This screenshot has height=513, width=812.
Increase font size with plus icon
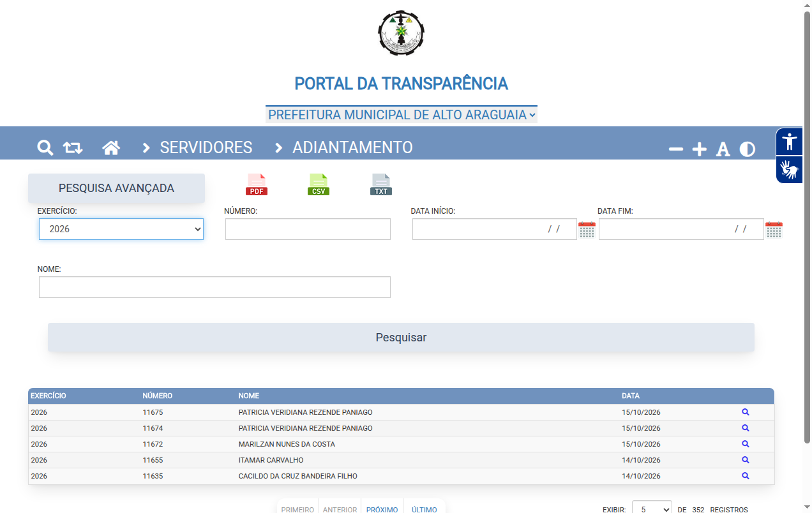coord(700,149)
